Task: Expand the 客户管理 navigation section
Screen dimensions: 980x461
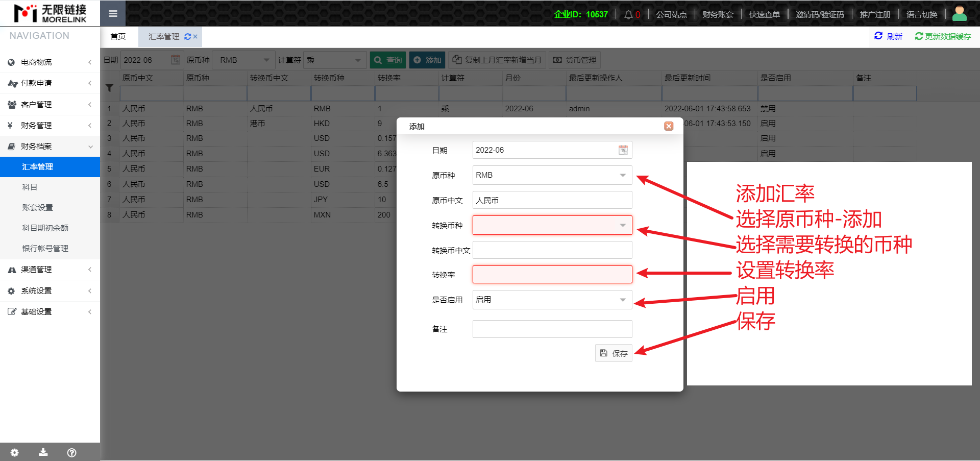Action: pos(50,105)
